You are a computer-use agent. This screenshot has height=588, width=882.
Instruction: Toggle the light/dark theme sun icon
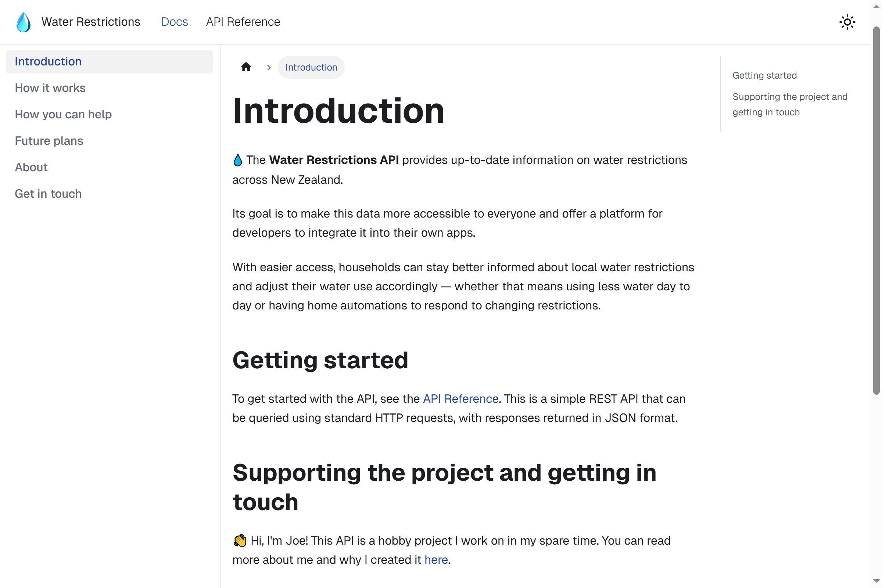[x=847, y=22]
